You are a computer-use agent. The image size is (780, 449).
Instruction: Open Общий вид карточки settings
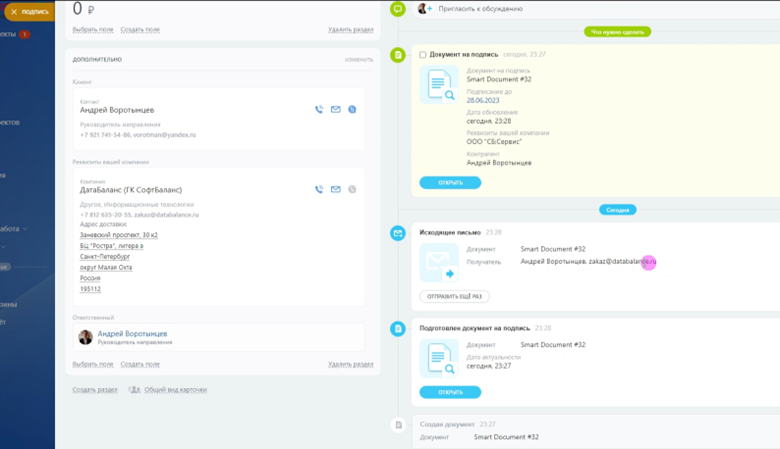point(175,389)
